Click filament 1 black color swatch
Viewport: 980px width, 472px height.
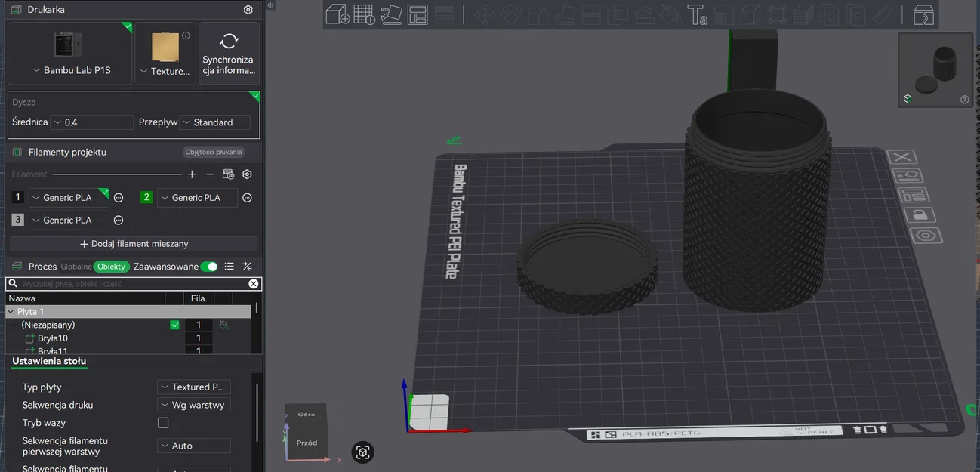pyautogui.click(x=18, y=198)
